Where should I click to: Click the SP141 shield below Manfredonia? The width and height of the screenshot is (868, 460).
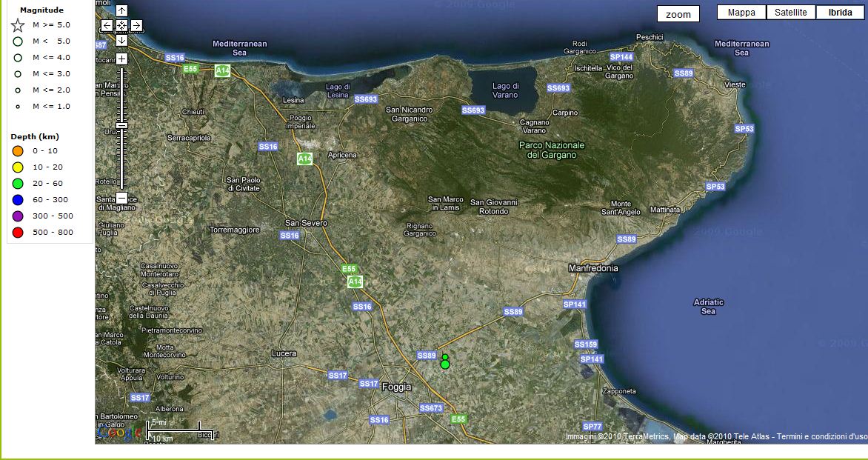point(575,304)
